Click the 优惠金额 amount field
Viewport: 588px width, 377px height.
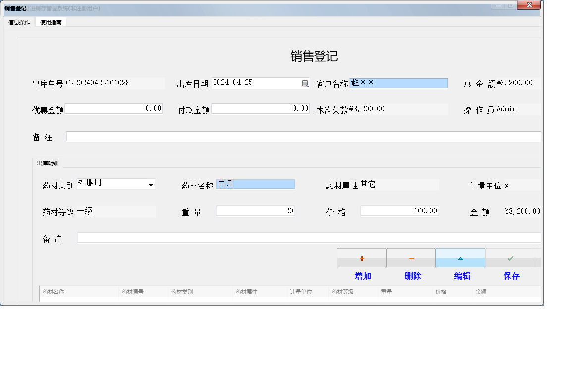(x=114, y=108)
